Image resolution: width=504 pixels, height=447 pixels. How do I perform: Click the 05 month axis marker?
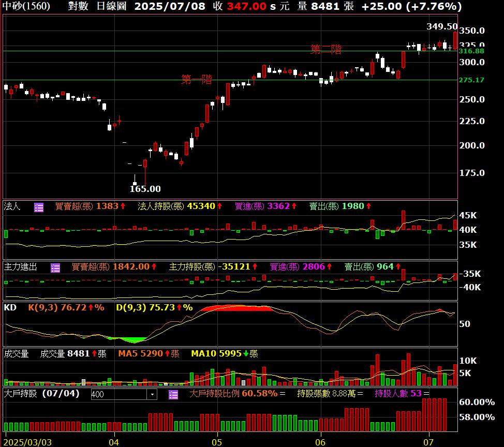[217, 442]
